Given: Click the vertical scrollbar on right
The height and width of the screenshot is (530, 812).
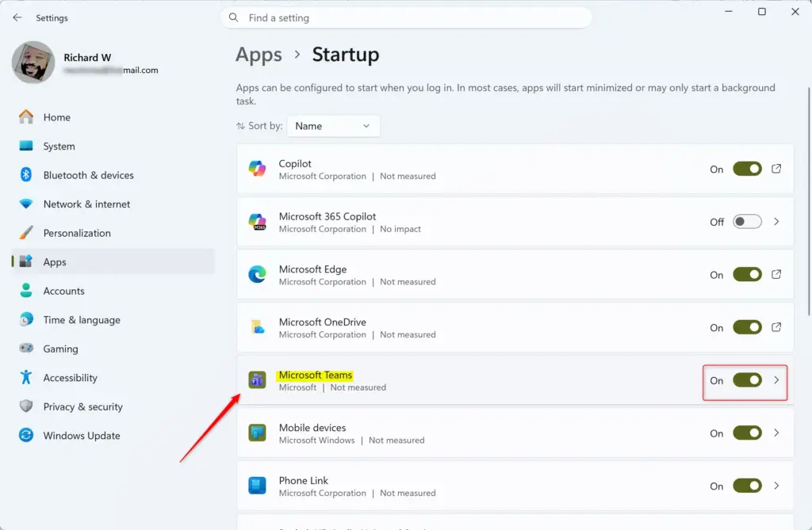Looking at the screenshot, I should click(x=809, y=200).
